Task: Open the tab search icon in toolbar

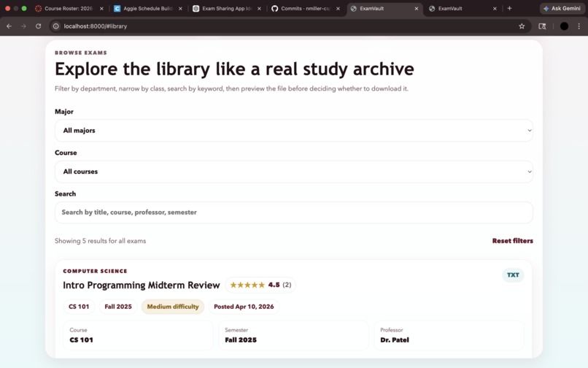Action: (x=542, y=26)
